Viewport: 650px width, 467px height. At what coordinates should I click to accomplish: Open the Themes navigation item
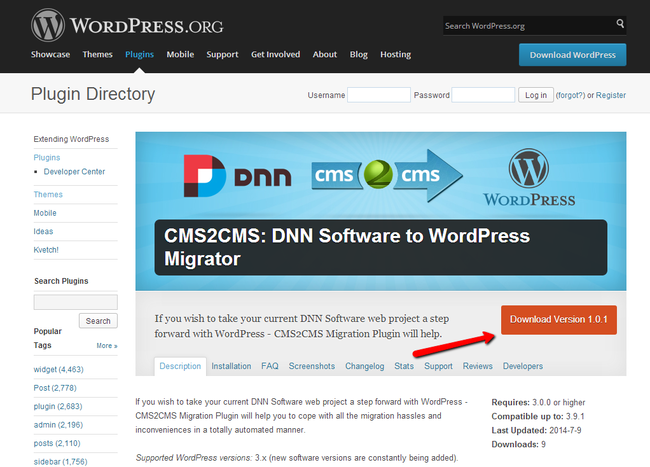[x=97, y=54]
